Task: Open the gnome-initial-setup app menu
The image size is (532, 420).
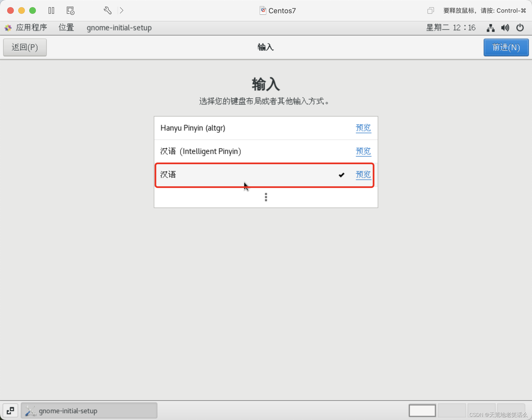Action: pos(119,28)
